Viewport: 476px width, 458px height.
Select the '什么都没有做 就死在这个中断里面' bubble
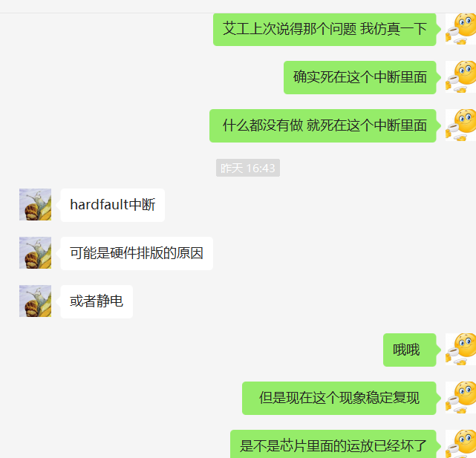point(323,125)
